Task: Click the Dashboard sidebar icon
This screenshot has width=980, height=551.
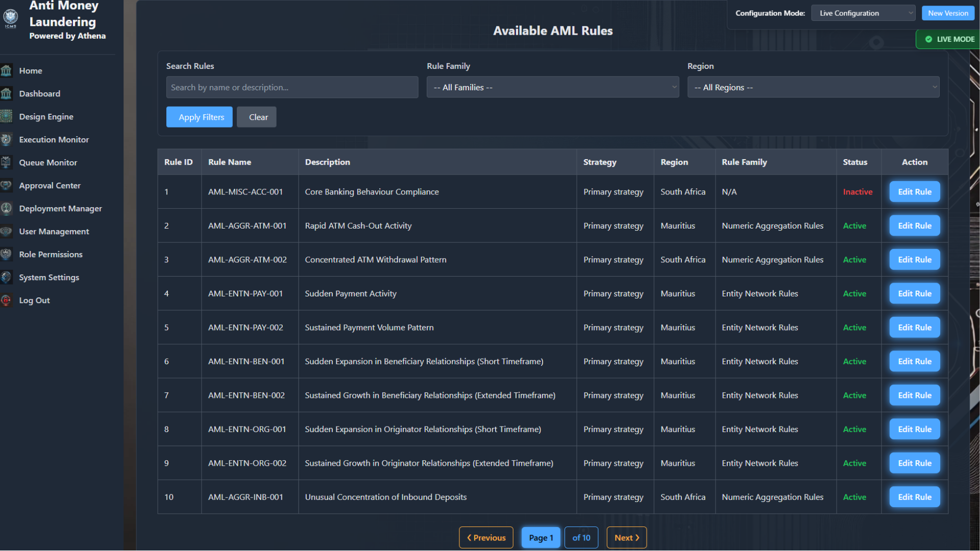Action: 7,94
